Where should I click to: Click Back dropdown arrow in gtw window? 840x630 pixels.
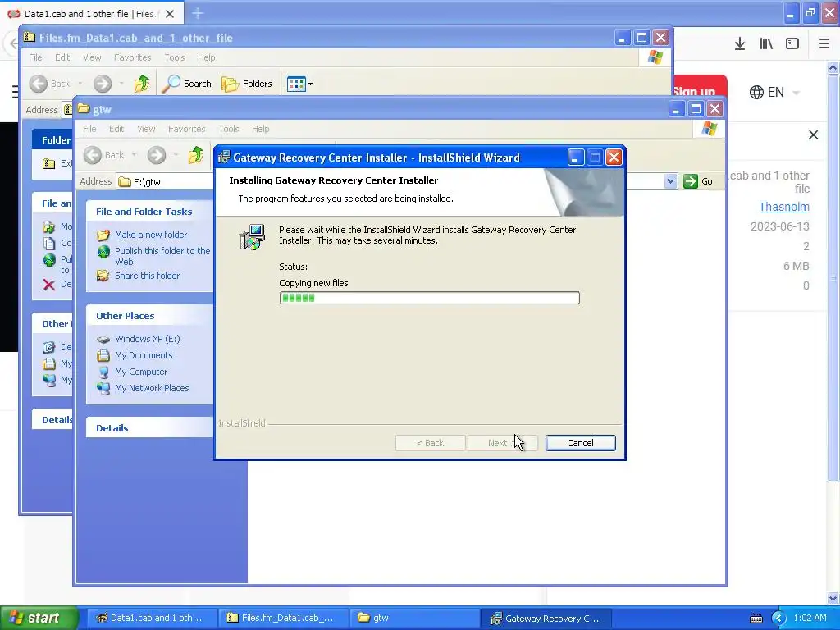pos(134,155)
